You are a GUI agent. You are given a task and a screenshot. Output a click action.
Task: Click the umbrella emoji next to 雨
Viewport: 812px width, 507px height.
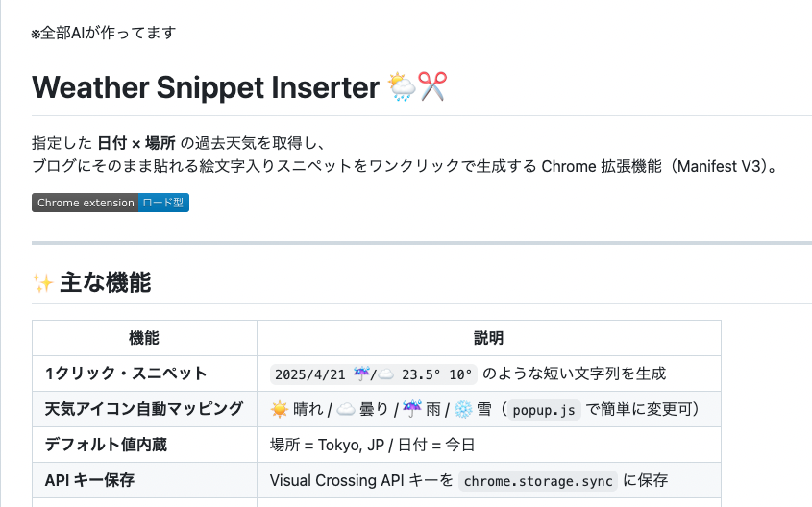pos(412,409)
